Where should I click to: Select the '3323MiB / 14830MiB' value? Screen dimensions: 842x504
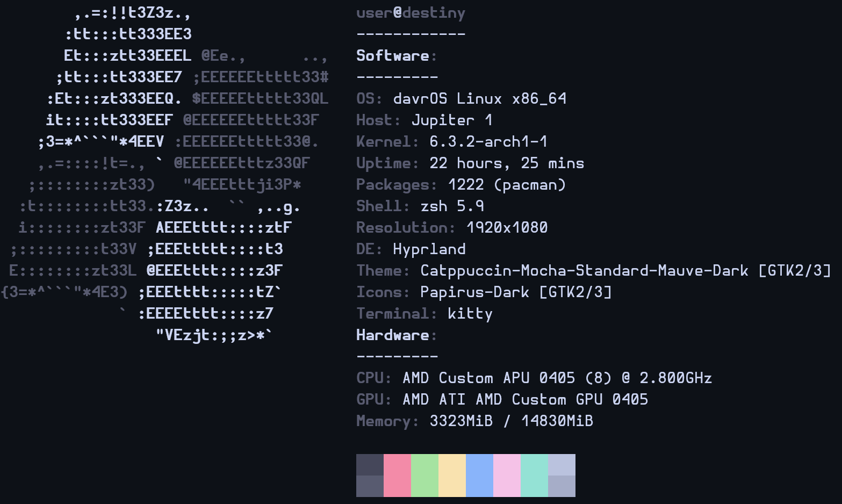pos(511,421)
